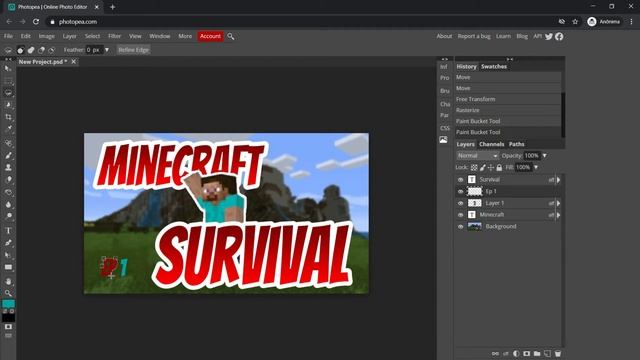This screenshot has height=360, width=640.
Task: Toggle lock position for layer
Action: pyautogui.click(x=491, y=167)
